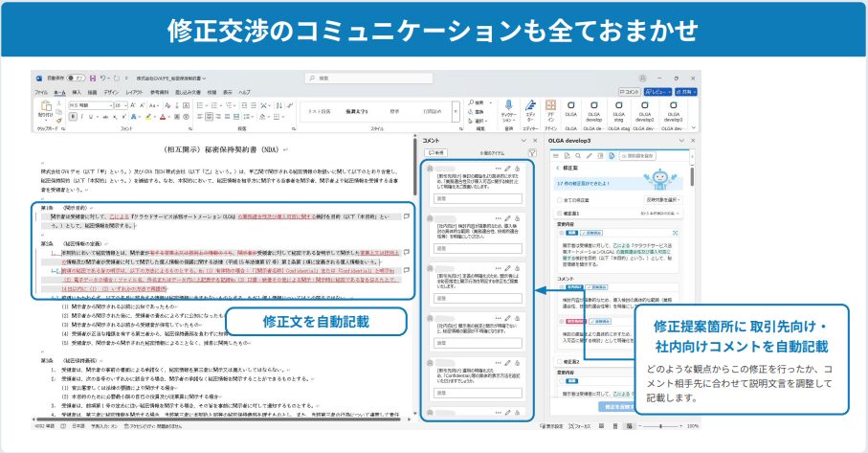Open the 挿入 ribbon tab

(x=77, y=93)
